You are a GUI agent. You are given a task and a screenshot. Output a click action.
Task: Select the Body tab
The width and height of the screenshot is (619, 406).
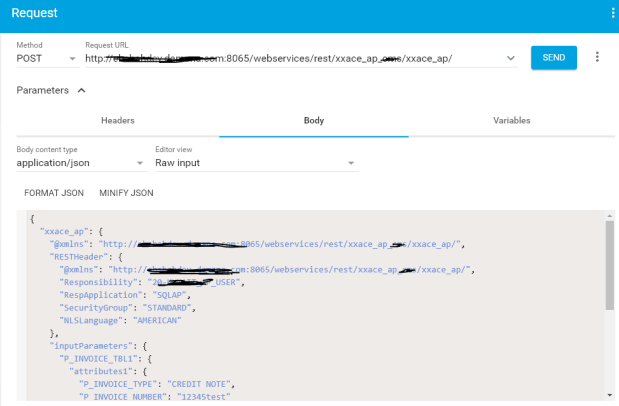(x=314, y=121)
